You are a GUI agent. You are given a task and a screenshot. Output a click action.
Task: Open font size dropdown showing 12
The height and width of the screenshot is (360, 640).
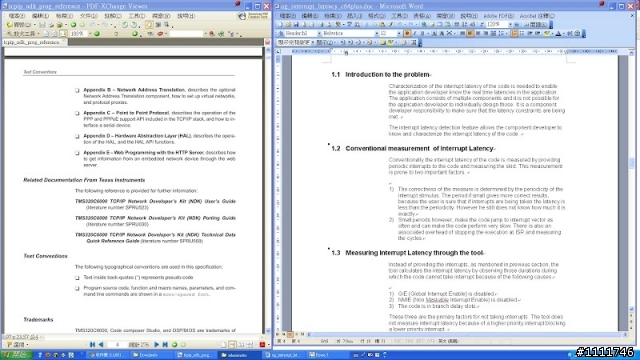(x=399, y=33)
